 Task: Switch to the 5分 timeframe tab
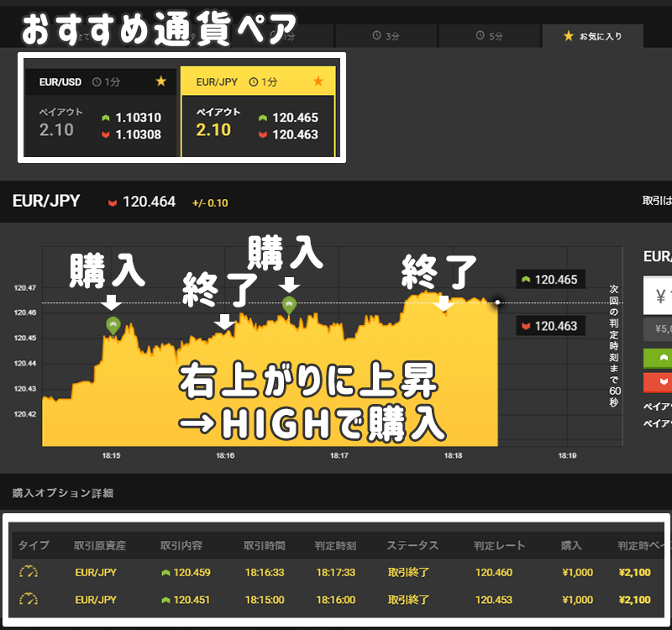click(x=490, y=36)
